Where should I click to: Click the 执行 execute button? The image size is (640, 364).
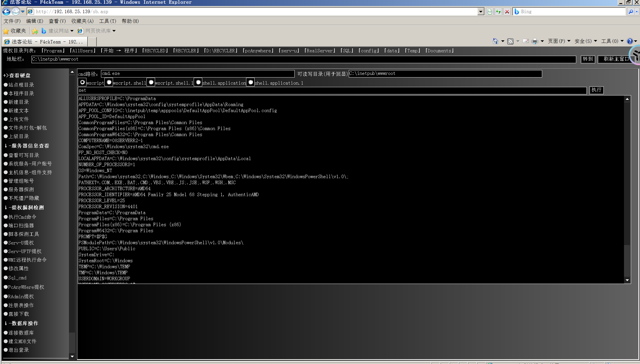[596, 90]
